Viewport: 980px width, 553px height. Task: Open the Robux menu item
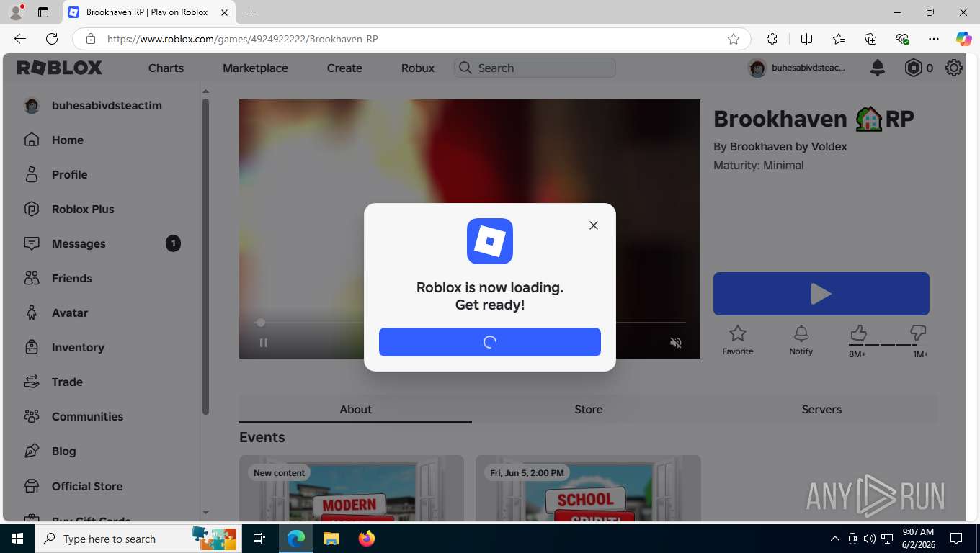point(418,68)
